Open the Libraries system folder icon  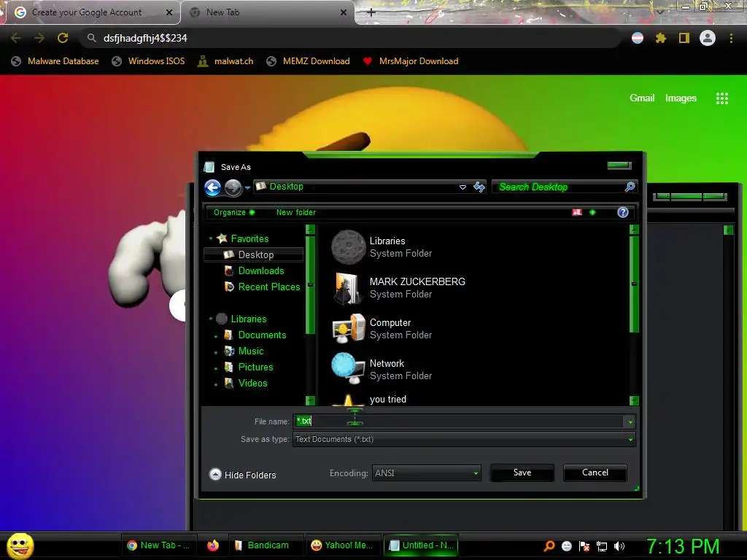pos(349,246)
